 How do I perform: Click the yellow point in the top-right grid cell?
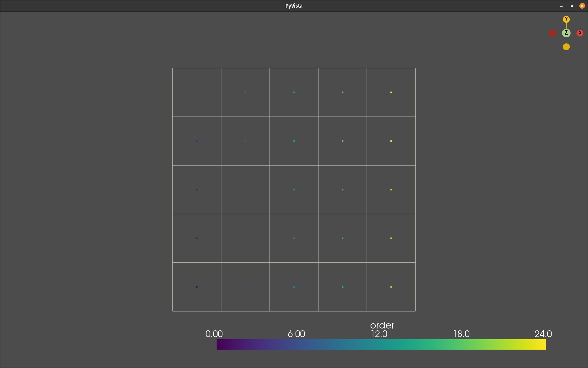point(391,92)
